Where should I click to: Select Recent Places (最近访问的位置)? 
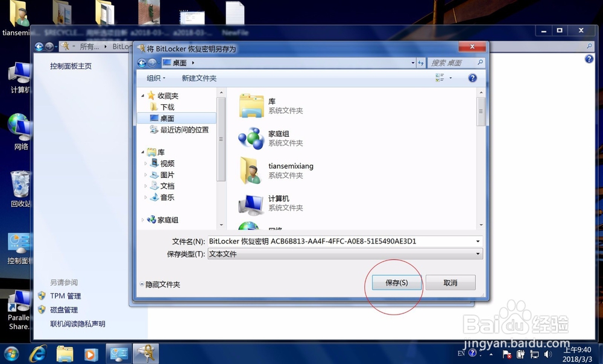coord(184,130)
